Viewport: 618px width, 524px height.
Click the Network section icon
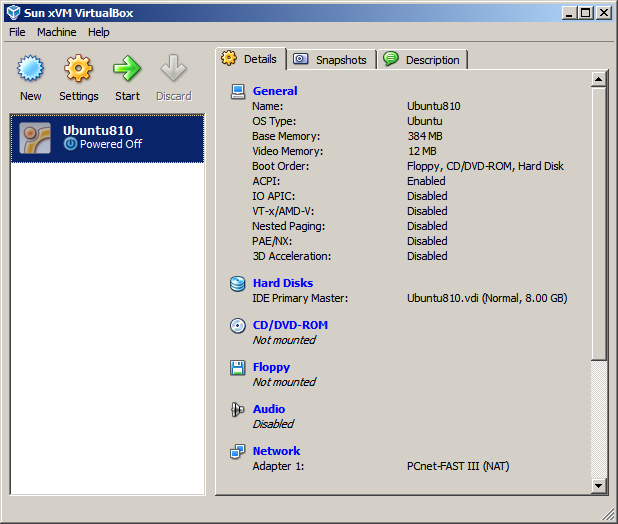[x=238, y=452]
